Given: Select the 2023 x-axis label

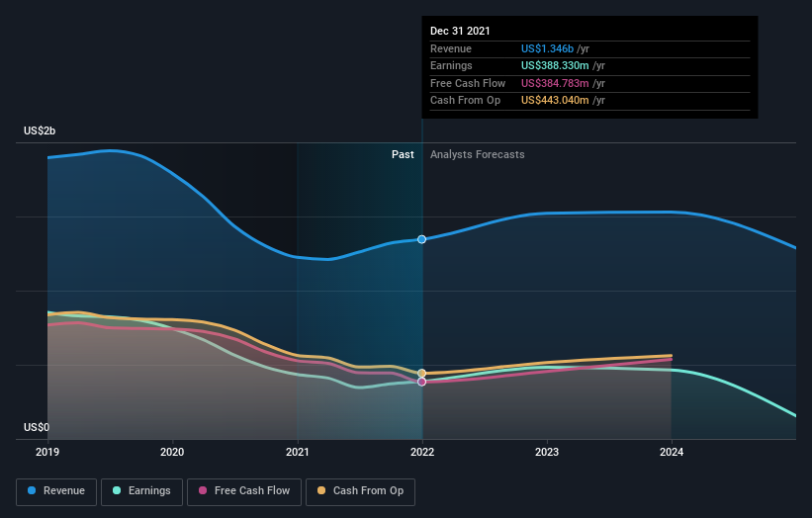Looking at the screenshot, I should (547, 452).
